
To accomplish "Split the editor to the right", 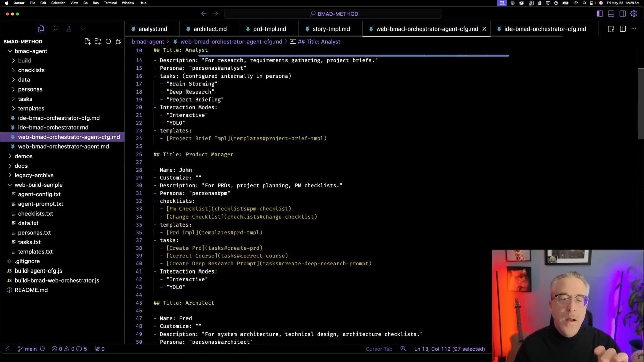I will [x=623, y=29].
